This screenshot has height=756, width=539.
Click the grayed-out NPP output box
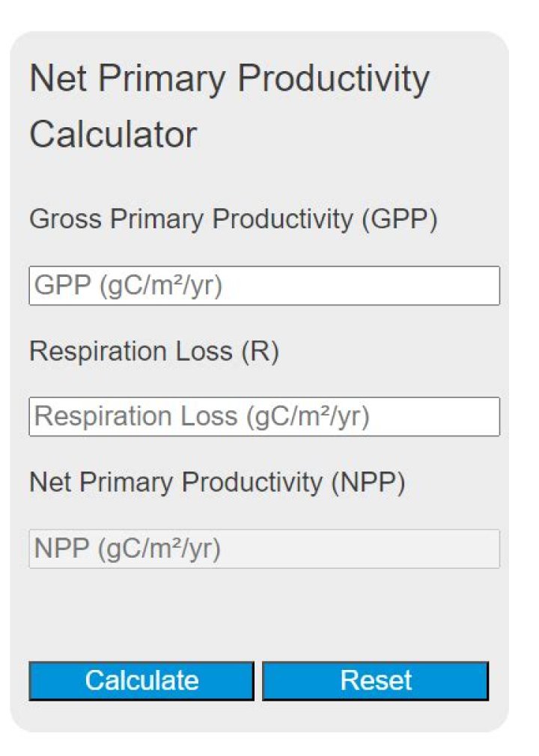(x=264, y=548)
